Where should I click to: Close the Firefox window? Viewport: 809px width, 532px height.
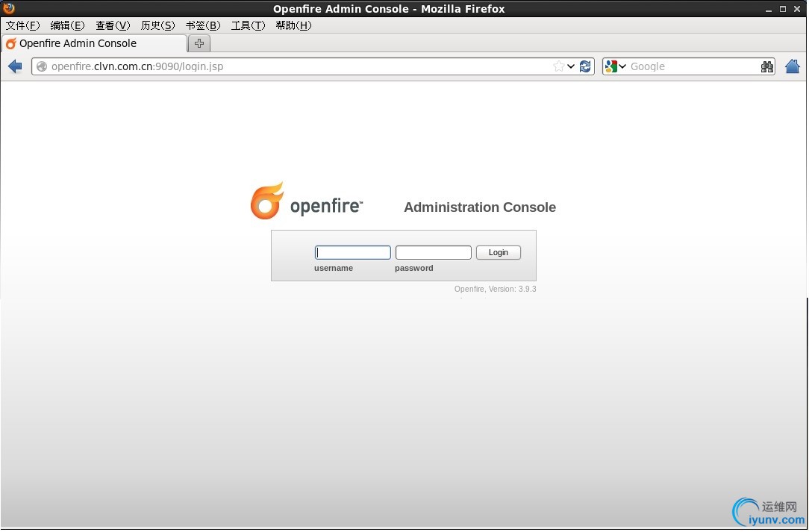pyautogui.click(x=797, y=9)
